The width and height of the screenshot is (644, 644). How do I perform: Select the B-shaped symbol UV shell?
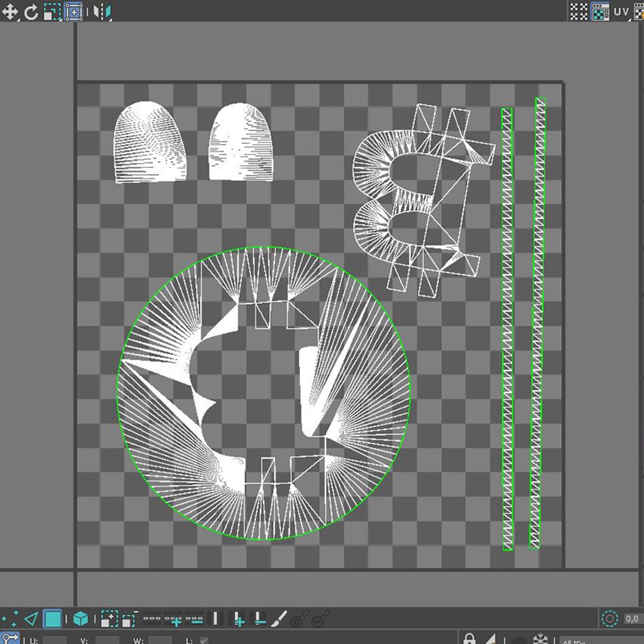(425, 200)
